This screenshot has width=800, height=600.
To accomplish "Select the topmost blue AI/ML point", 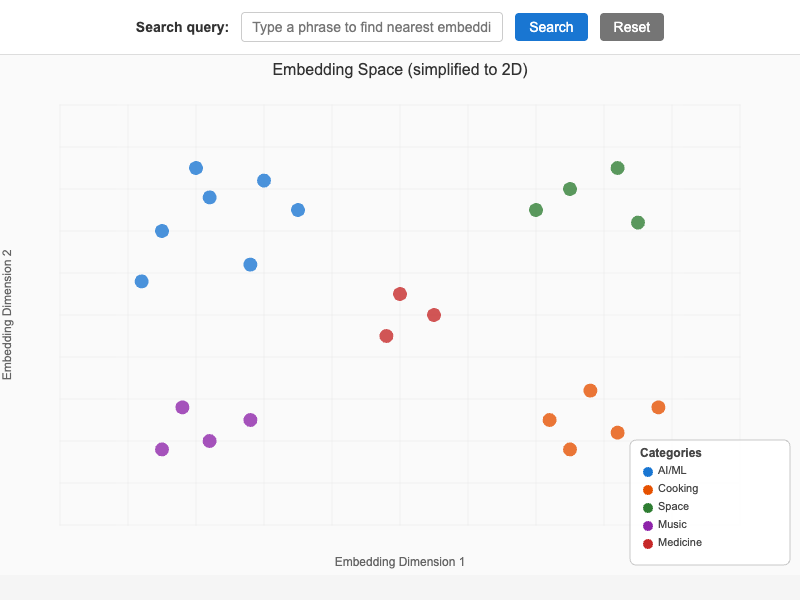I will coord(195,167).
